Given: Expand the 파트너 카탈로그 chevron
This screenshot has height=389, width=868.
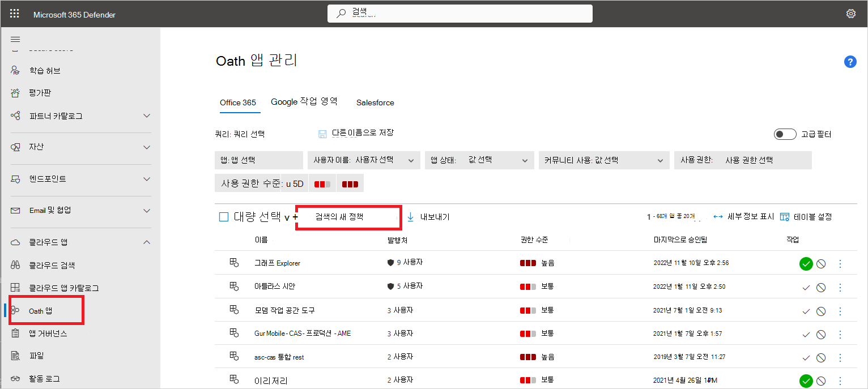Looking at the screenshot, I should pyautogui.click(x=147, y=116).
